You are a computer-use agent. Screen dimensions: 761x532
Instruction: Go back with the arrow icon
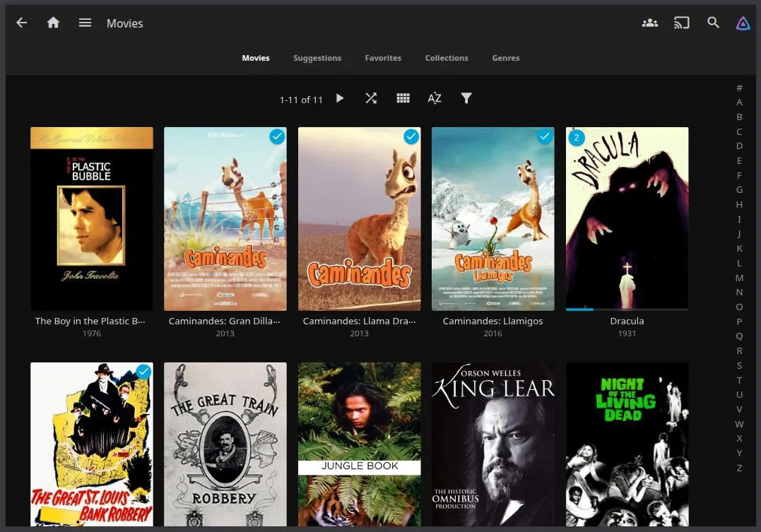(22, 23)
